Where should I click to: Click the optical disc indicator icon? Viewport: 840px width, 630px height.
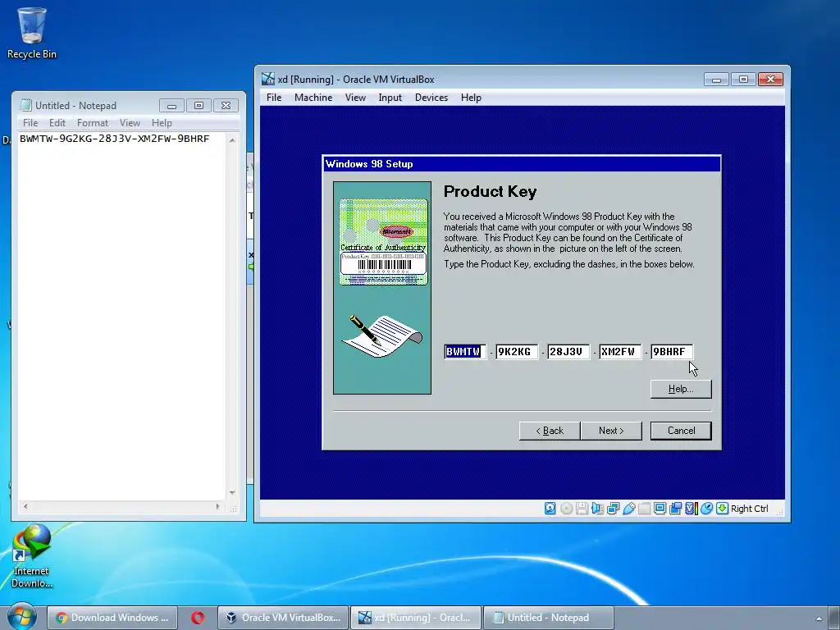(566, 509)
